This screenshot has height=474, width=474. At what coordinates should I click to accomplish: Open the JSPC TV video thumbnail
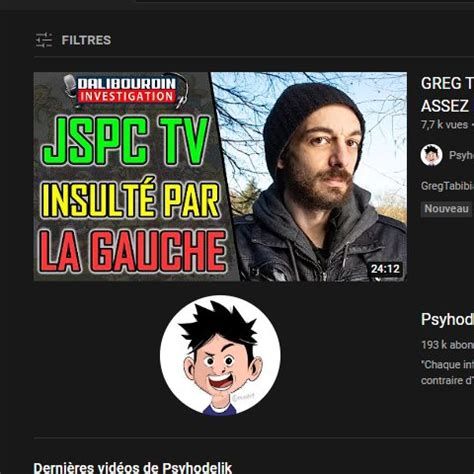click(220, 177)
